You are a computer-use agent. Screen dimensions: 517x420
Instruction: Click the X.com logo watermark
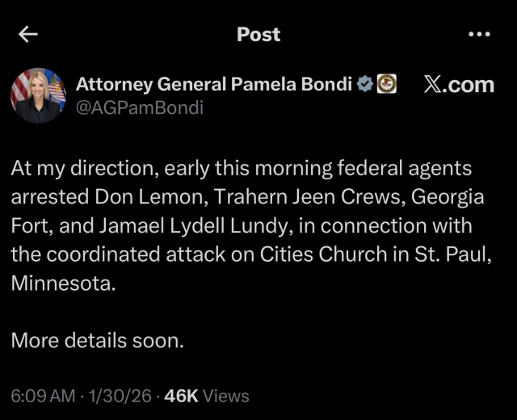tap(458, 84)
